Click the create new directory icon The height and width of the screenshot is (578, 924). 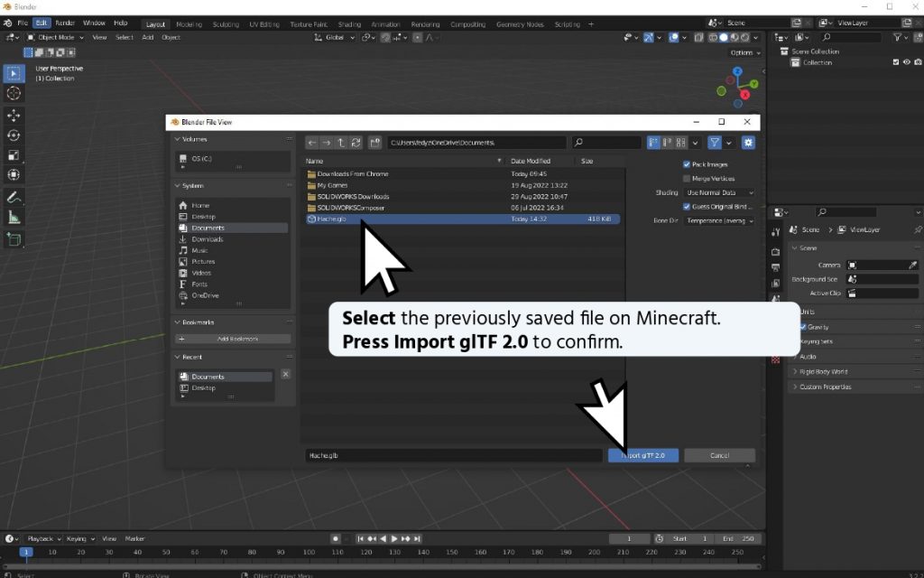(374, 143)
